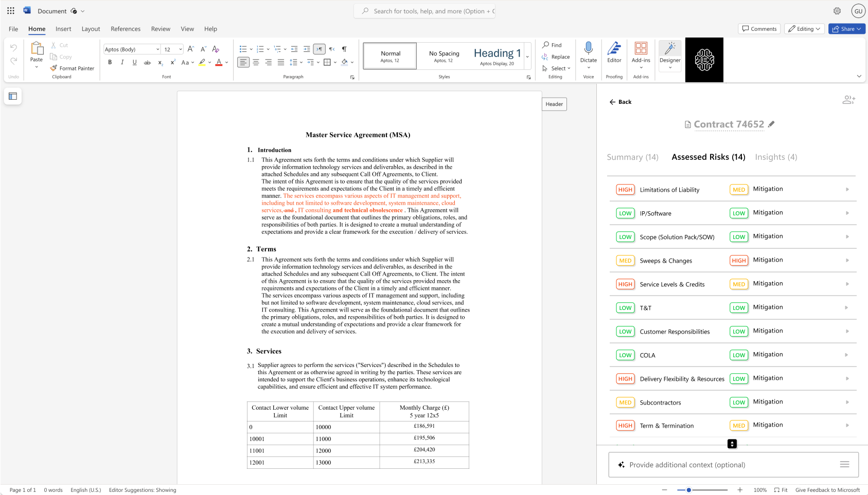
Task: Click the zoom slider handle
Action: (688, 490)
